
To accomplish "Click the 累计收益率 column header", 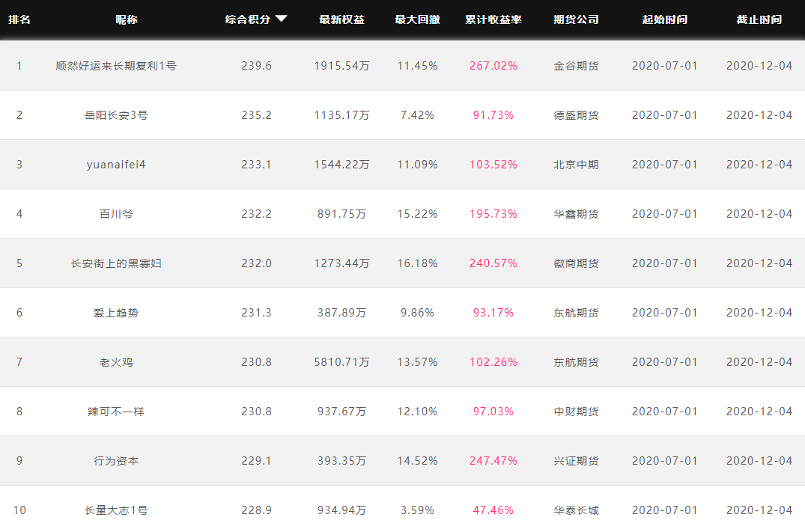I will 493,19.
